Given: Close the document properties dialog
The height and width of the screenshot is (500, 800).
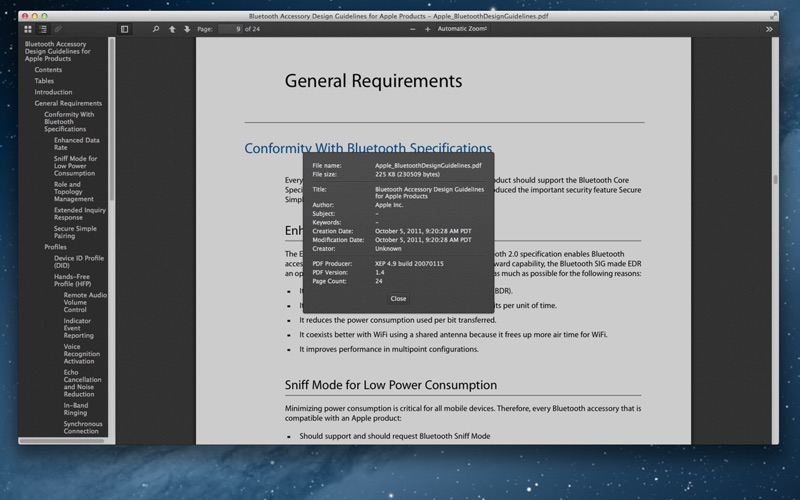Looking at the screenshot, I should pyautogui.click(x=398, y=298).
